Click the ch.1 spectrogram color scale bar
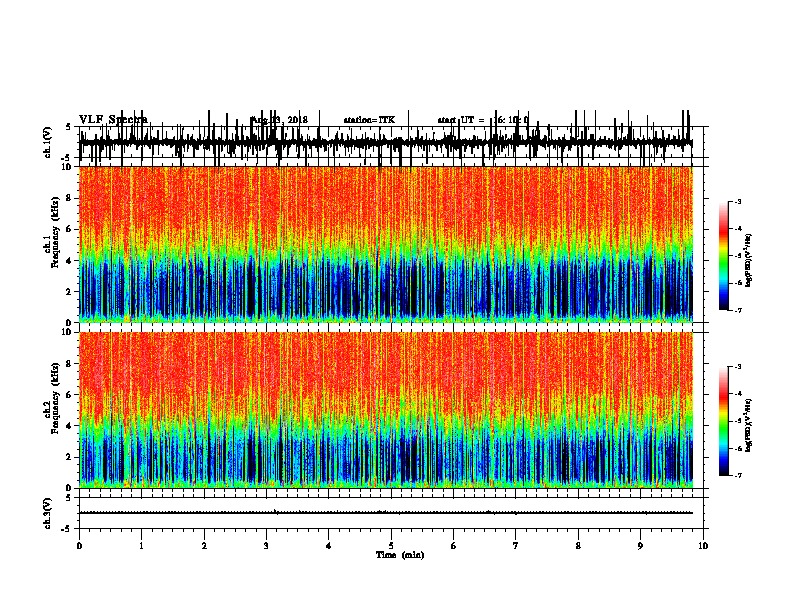Image resolution: width=792 pixels, height=612 pixels. pos(724,256)
